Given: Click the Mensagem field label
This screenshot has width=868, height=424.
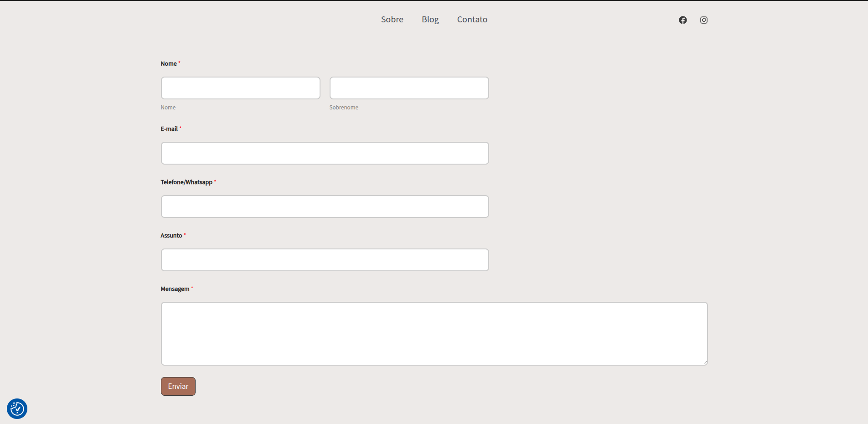Looking at the screenshot, I should pos(175,289).
